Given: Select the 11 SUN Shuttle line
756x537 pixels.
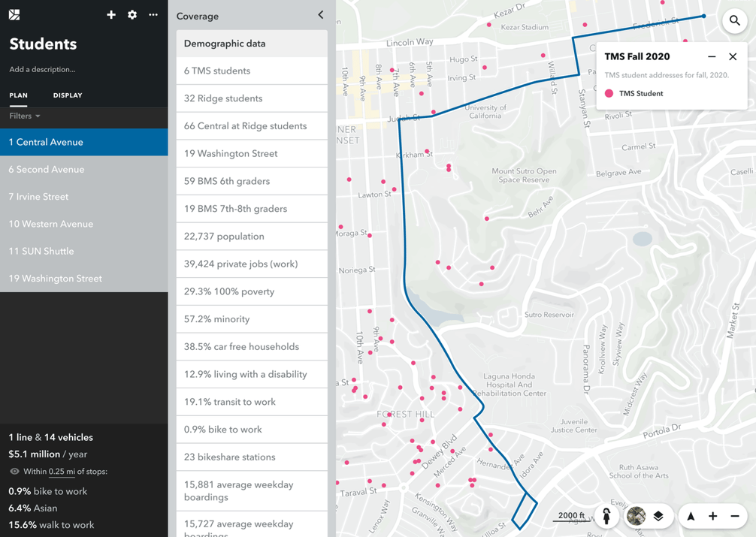Looking at the screenshot, I should (84, 251).
